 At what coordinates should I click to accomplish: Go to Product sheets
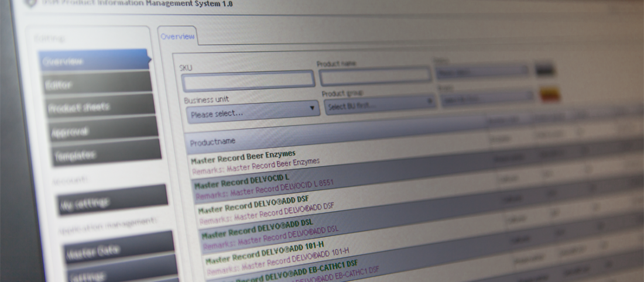tap(100, 106)
